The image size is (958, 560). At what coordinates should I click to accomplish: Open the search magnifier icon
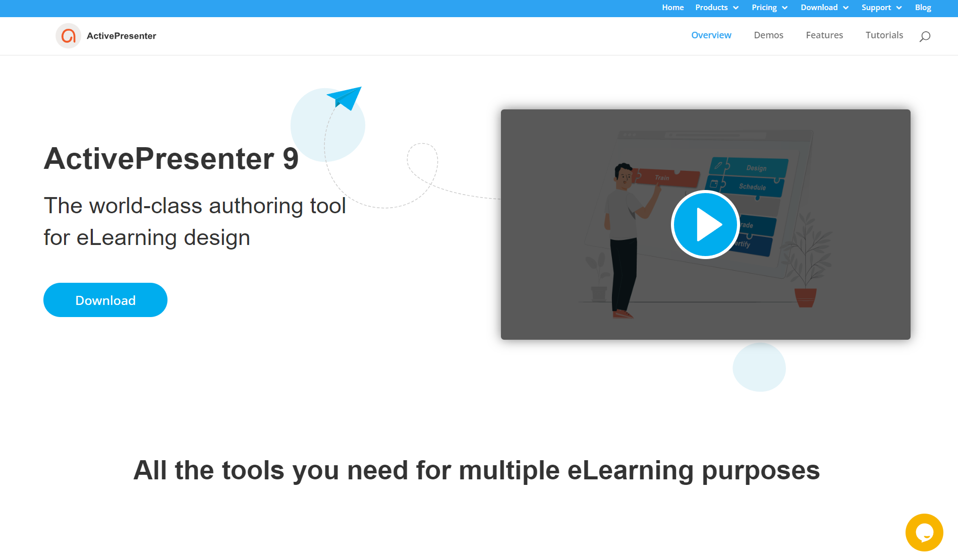pyautogui.click(x=925, y=36)
